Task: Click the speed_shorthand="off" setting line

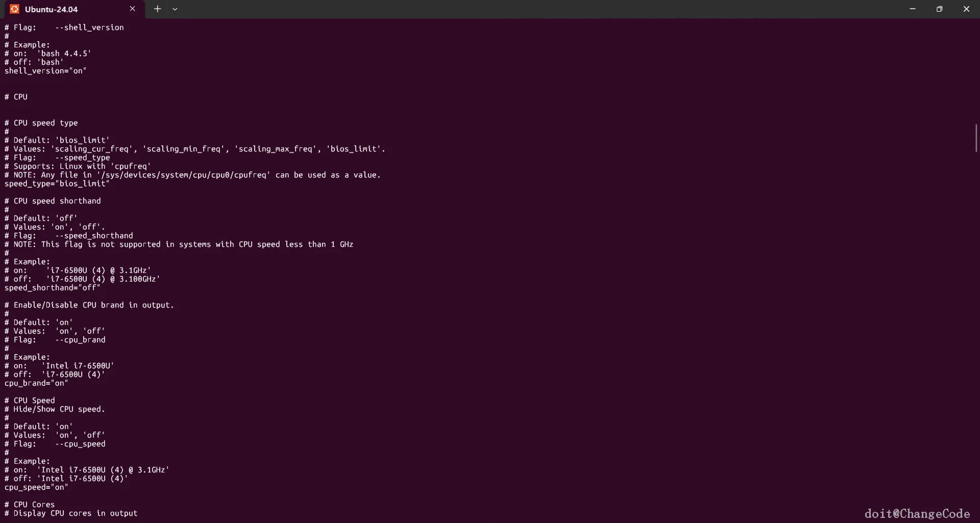Action: point(53,288)
